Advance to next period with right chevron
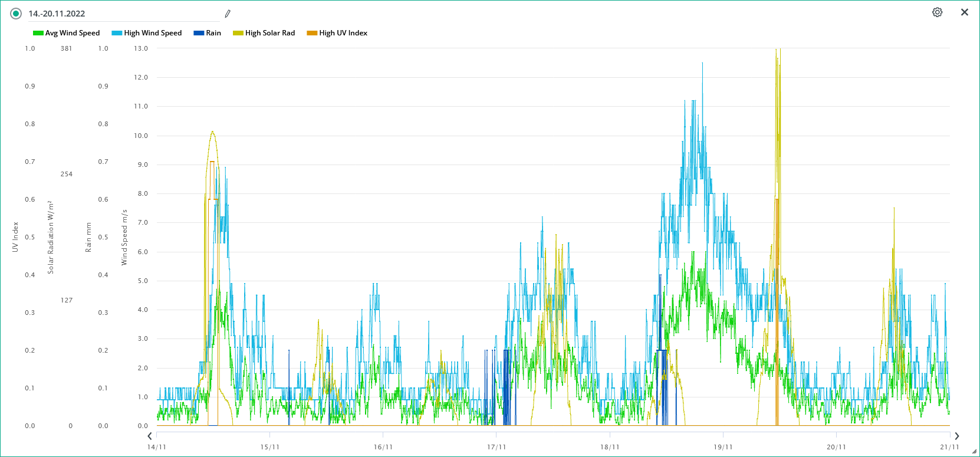The image size is (980, 457). coord(957,436)
